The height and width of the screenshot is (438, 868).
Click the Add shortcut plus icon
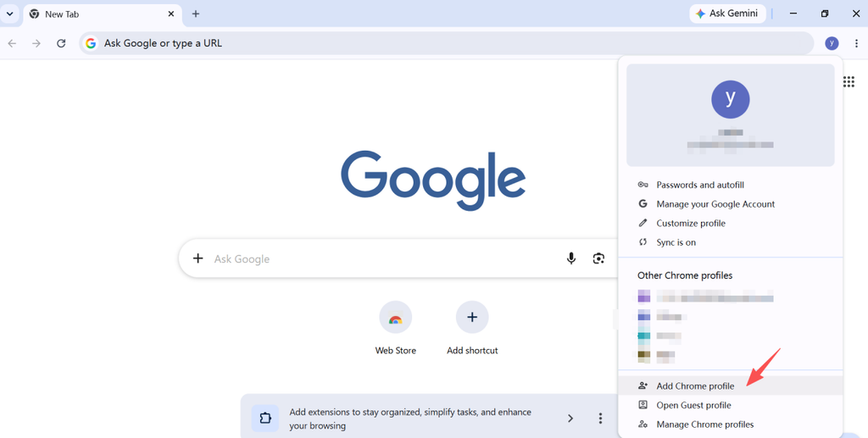(x=472, y=318)
